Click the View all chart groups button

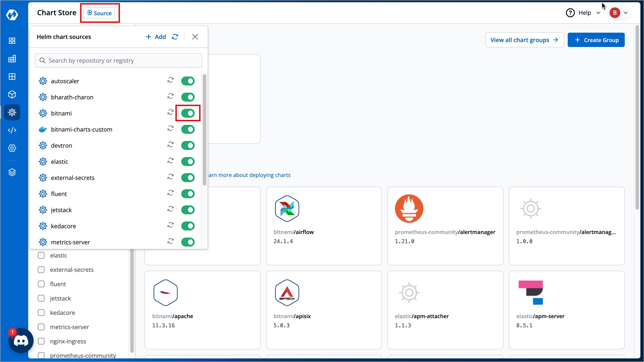click(x=525, y=40)
